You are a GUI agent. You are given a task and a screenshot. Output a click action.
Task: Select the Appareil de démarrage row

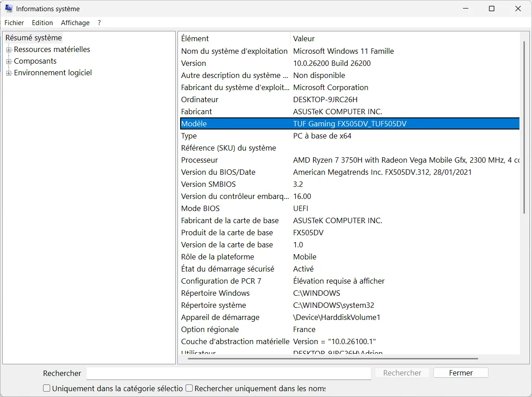350,318
